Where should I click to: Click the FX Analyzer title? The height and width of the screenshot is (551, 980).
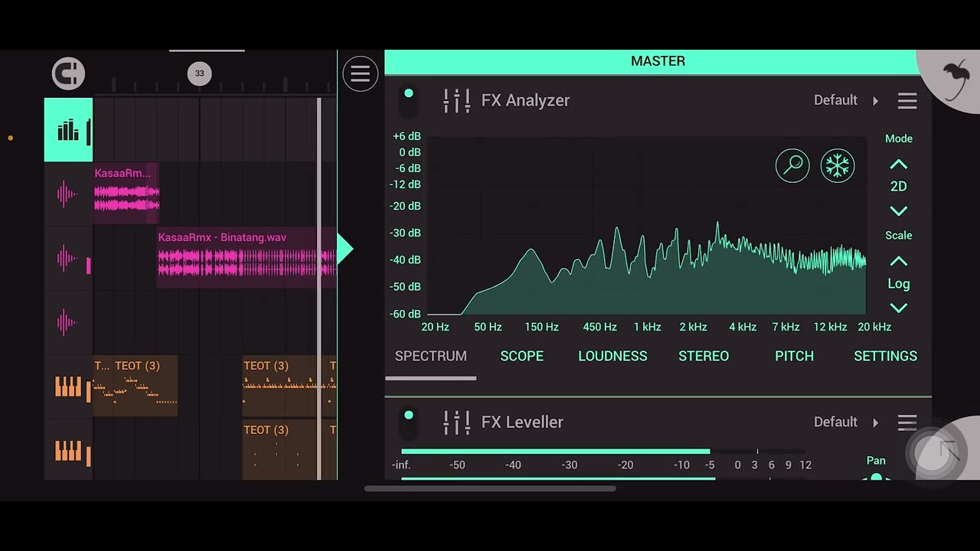[525, 100]
